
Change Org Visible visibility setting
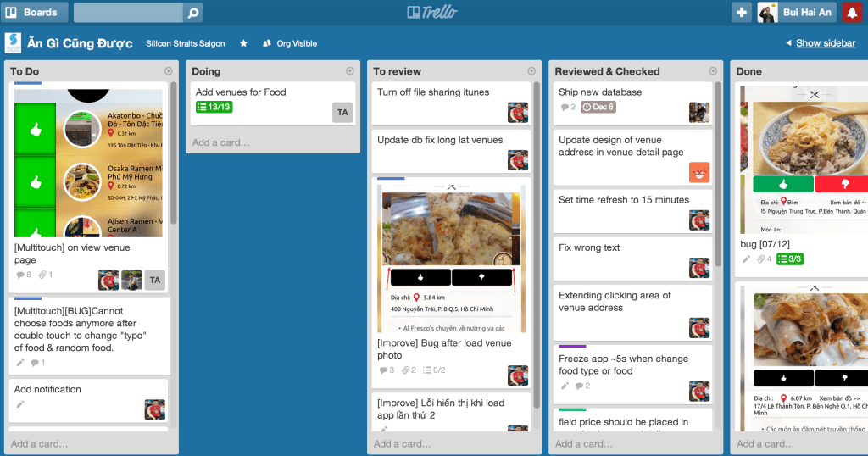tap(290, 43)
